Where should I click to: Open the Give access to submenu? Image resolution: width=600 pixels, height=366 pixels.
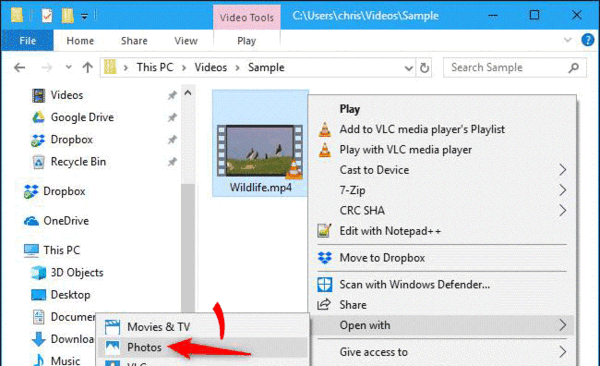[442, 352]
